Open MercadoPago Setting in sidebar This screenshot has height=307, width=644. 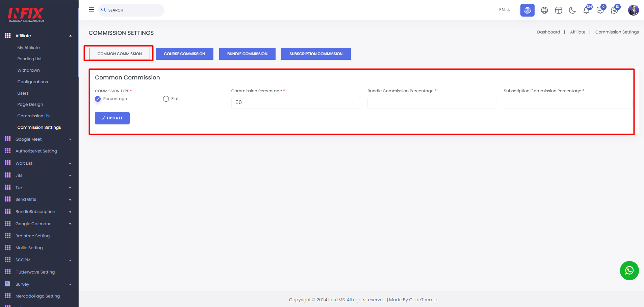[x=37, y=296]
